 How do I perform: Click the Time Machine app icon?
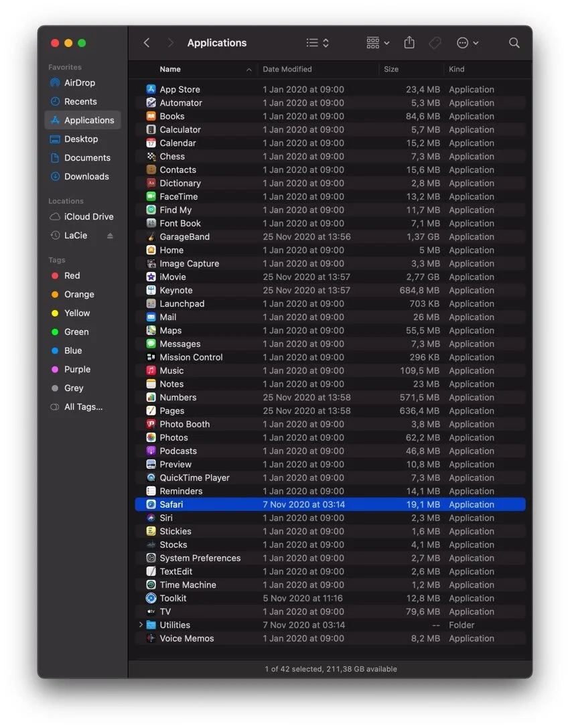pos(151,585)
